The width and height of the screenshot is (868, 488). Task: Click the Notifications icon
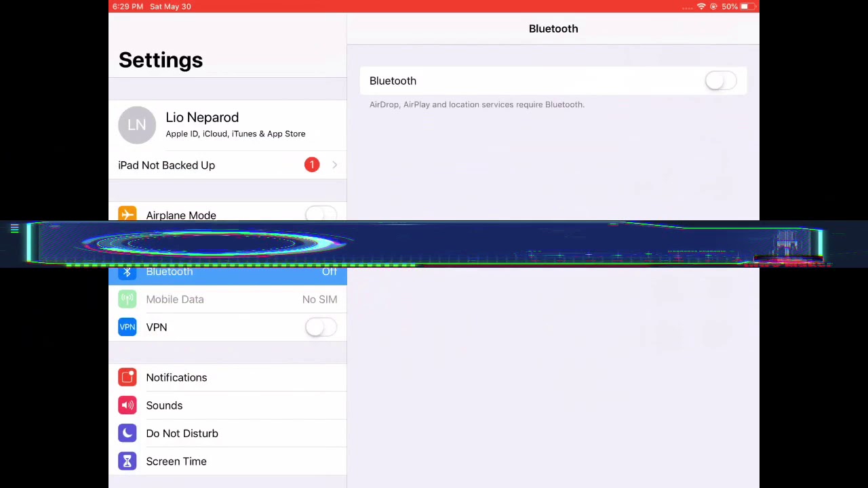point(127,378)
